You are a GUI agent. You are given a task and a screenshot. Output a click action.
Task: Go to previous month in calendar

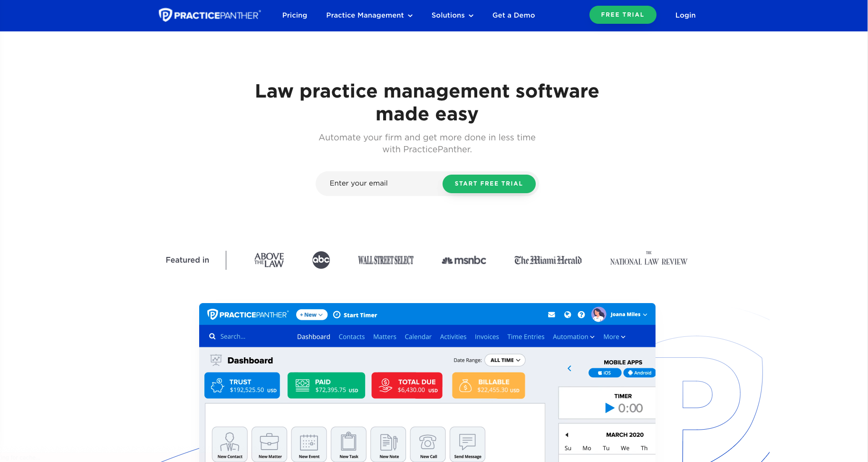point(567,435)
